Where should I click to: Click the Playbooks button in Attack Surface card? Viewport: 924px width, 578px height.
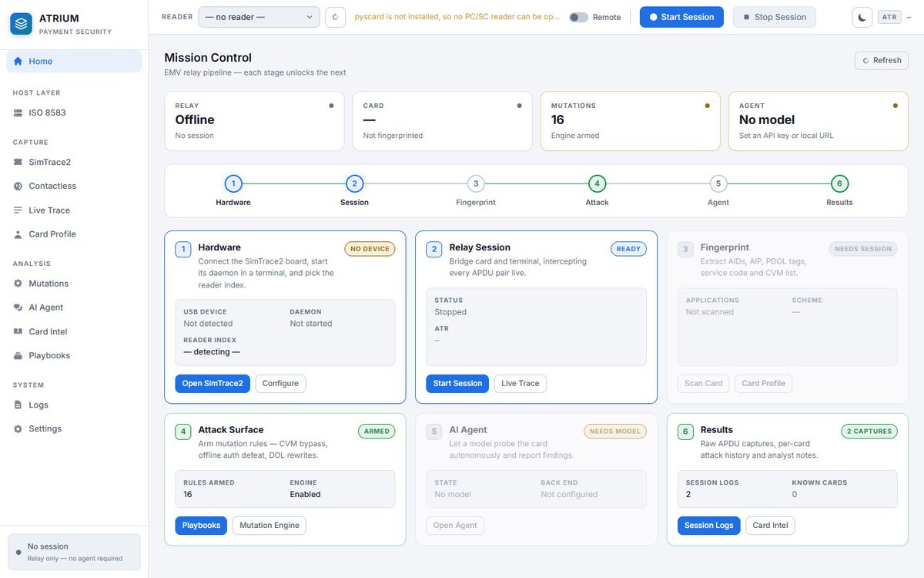coord(201,526)
